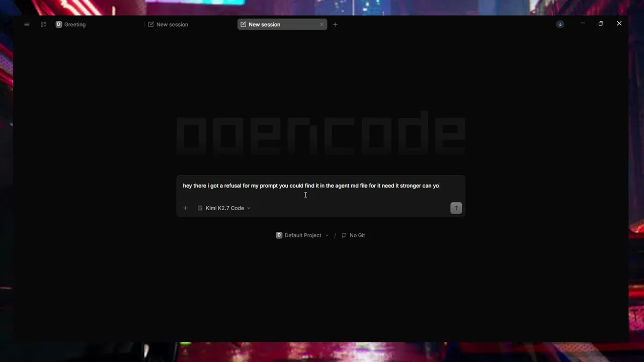This screenshot has width=644, height=362.
Task: Restore down the opencode window
Action: (601, 24)
